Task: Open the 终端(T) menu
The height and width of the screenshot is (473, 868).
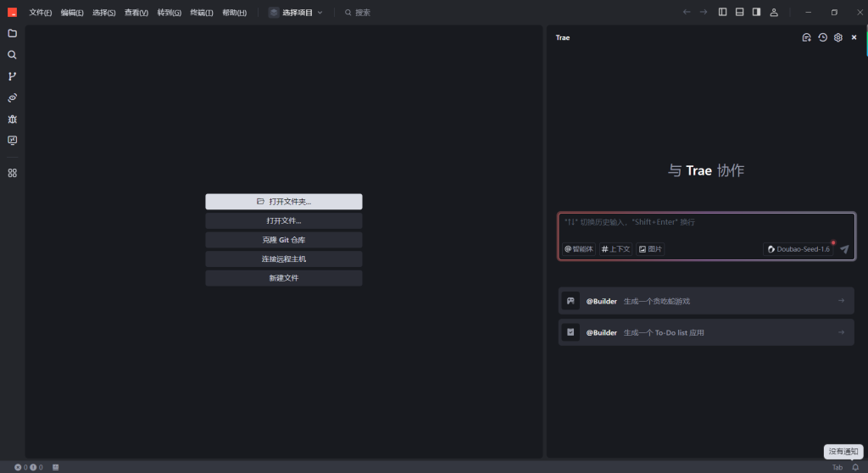Action: click(x=202, y=12)
